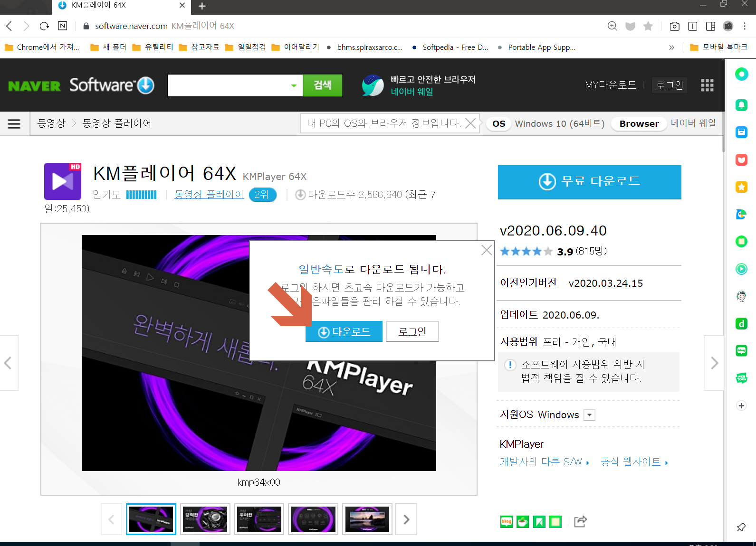
Task: Open the green memo sidebar icon
Action: (741, 242)
